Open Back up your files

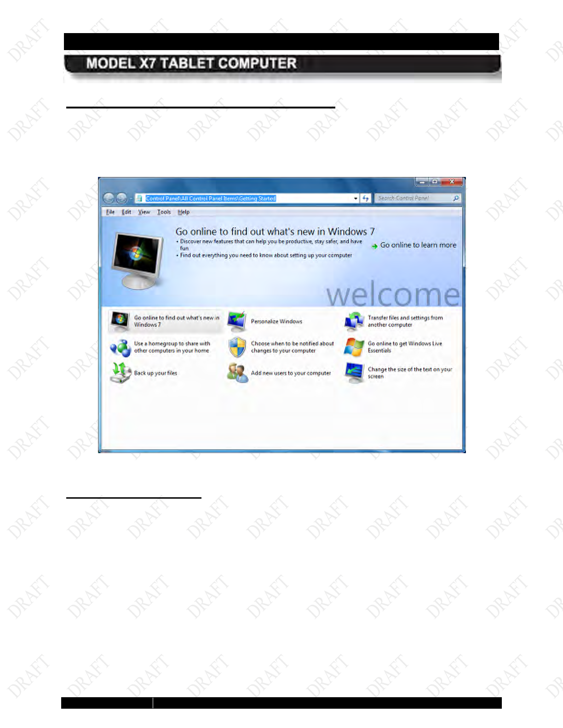[155, 373]
